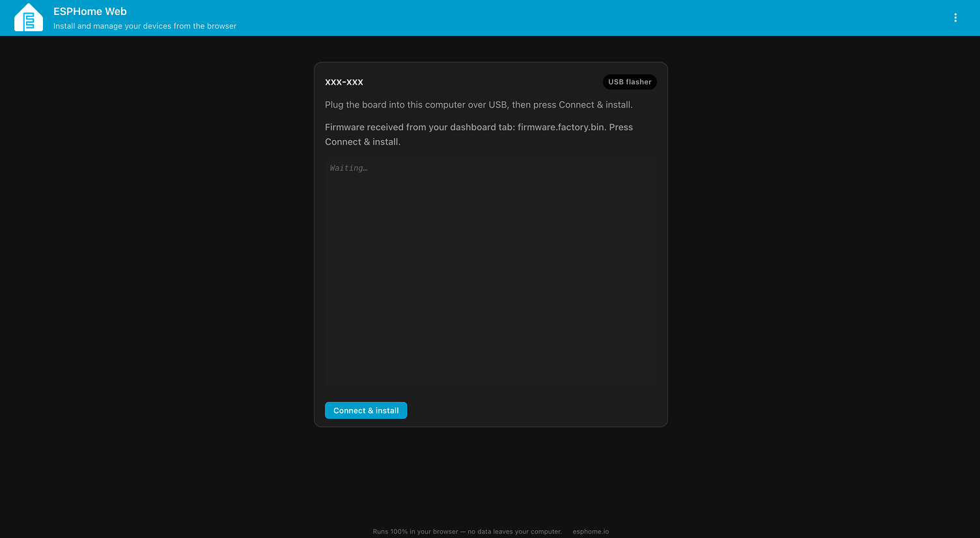Start flashing with Connect & install button

click(x=366, y=410)
